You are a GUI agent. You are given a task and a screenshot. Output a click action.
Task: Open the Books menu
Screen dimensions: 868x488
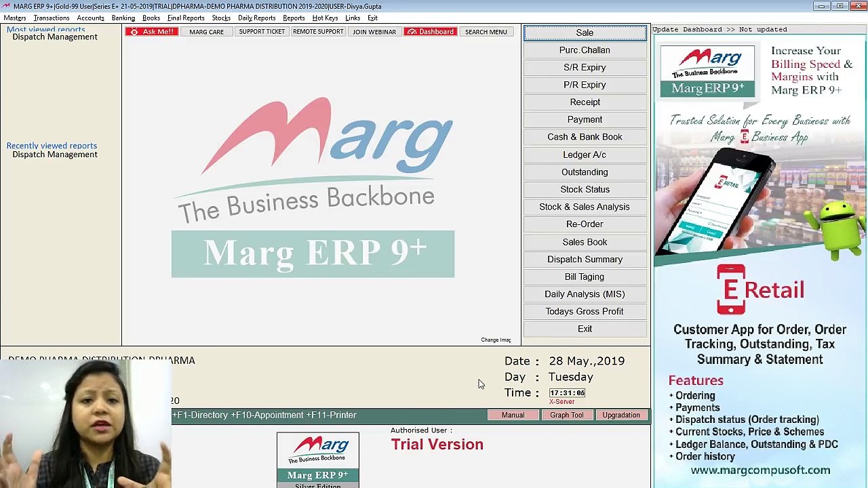[x=151, y=18]
